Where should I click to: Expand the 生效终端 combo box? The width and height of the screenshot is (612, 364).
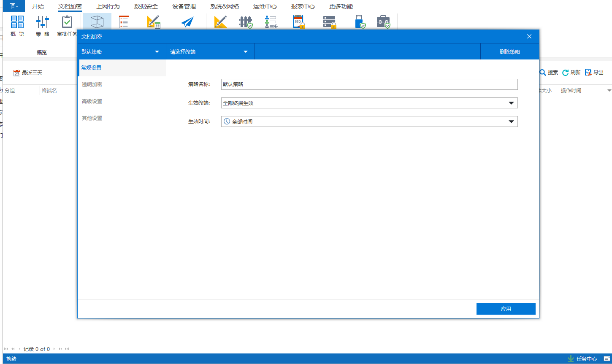click(x=511, y=103)
